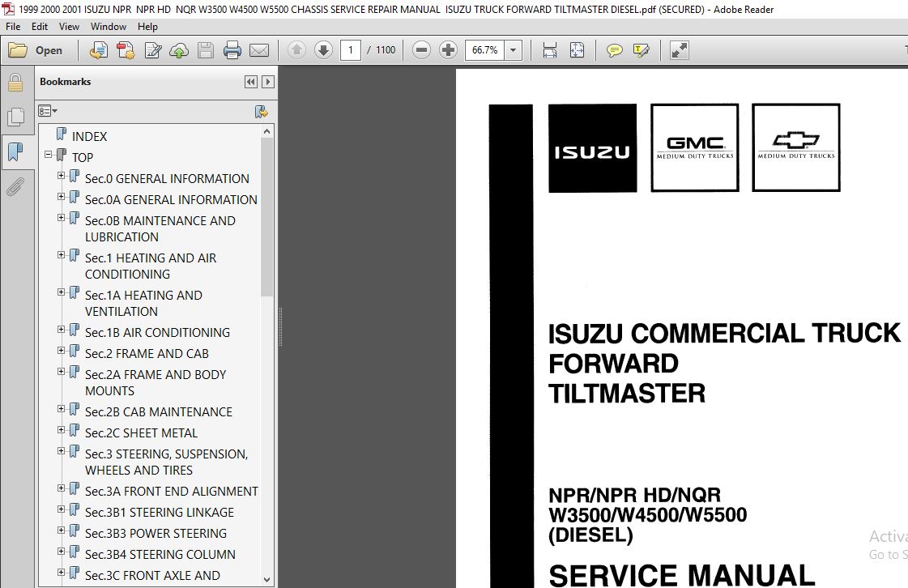
Task: Click the Fill and Sign document icon
Action: [x=153, y=50]
